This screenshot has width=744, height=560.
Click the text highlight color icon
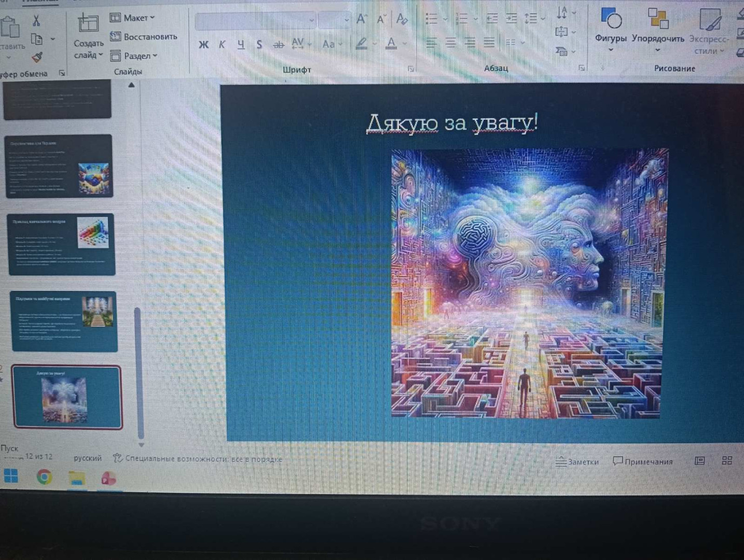[362, 44]
